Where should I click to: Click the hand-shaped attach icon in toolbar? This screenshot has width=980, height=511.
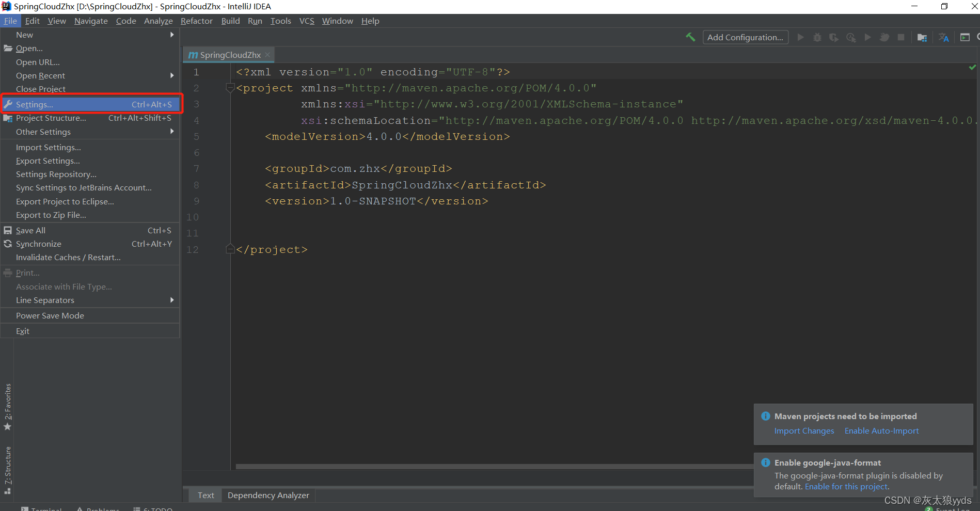tap(884, 37)
